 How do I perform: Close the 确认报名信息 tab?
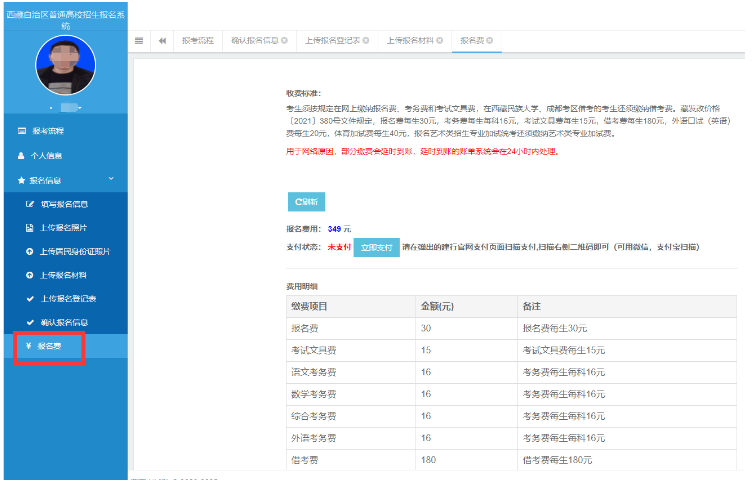click(x=284, y=41)
